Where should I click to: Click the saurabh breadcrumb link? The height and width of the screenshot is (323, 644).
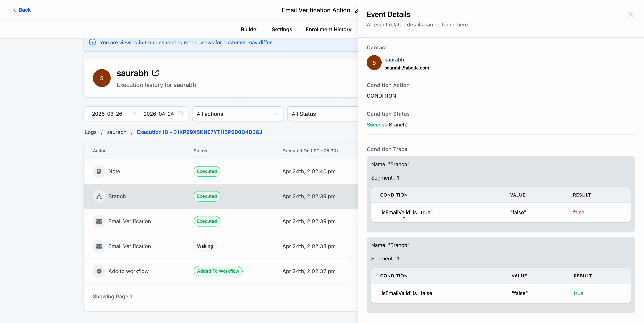point(116,132)
